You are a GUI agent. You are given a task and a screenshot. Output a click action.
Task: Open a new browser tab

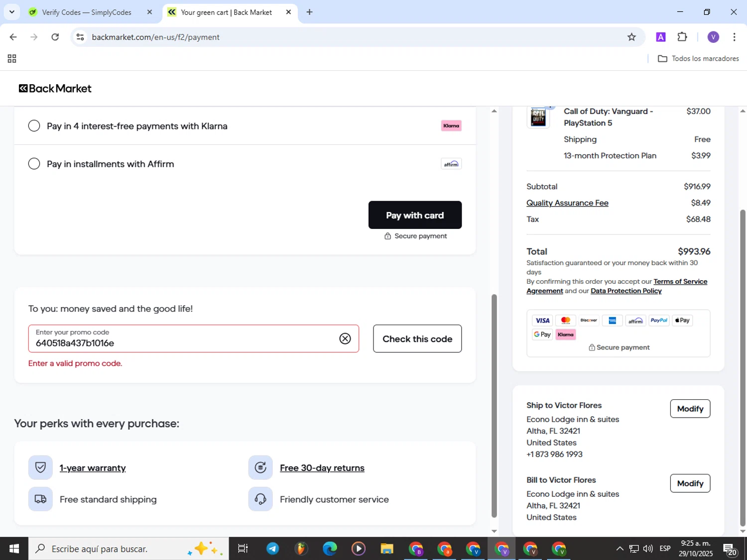point(309,12)
